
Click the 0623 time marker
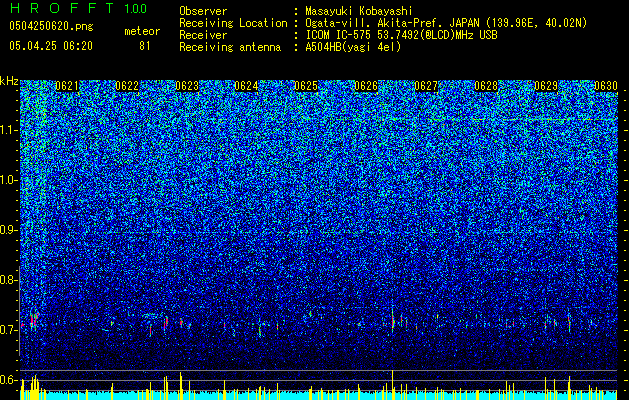[x=187, y=86]
